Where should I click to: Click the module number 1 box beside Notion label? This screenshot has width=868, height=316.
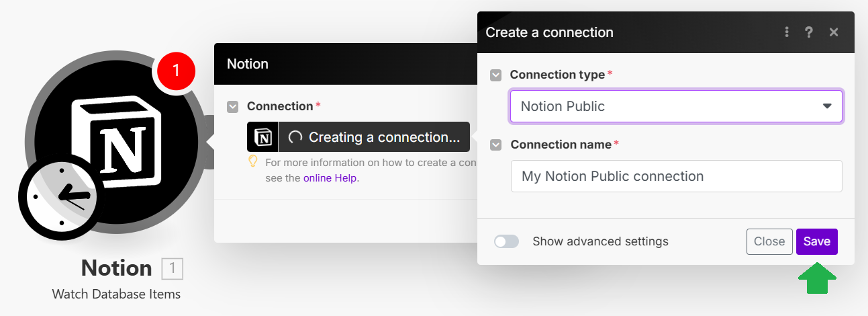(x=172, y=268)
